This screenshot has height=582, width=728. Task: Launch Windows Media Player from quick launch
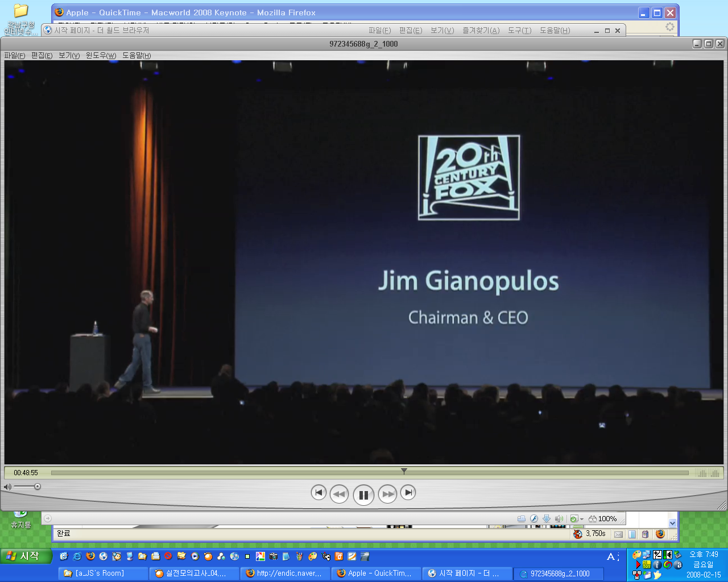tap(195, 556)
